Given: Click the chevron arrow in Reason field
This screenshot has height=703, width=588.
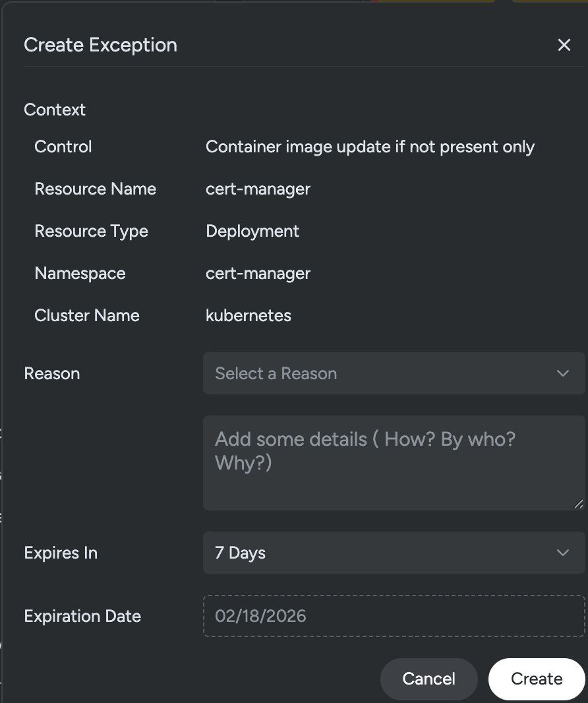Looking at the screenshot, I should (x=562, y=373).
